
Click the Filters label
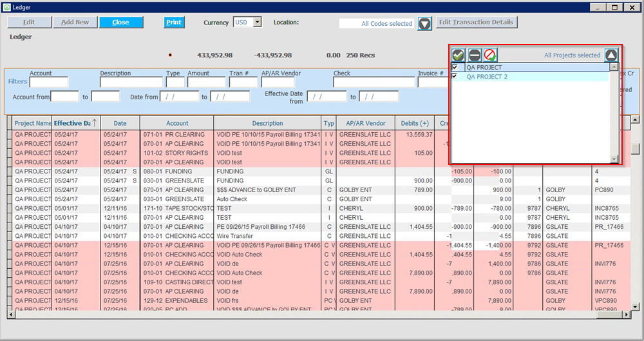17,81
